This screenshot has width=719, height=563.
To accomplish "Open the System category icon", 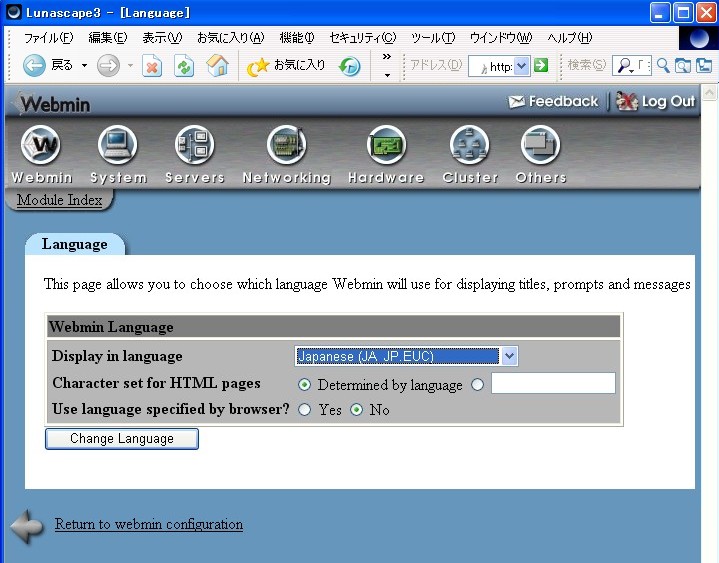I will (x=117, y=145).
